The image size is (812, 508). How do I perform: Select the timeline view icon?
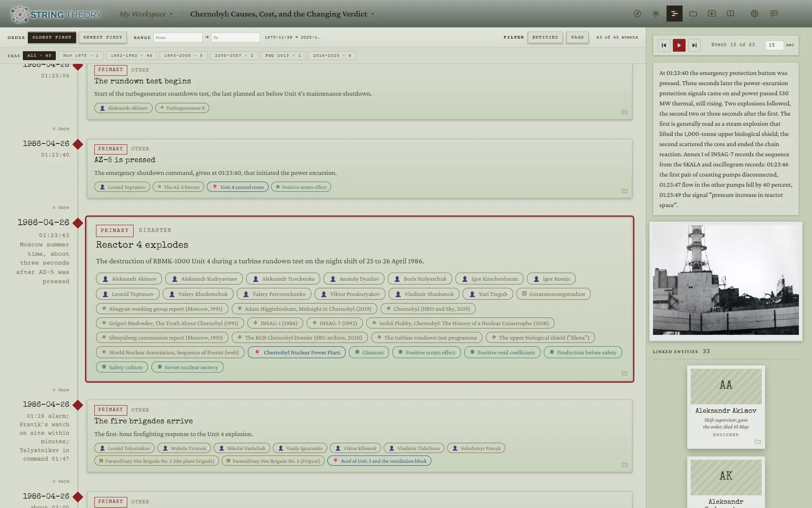coord(674,14)
